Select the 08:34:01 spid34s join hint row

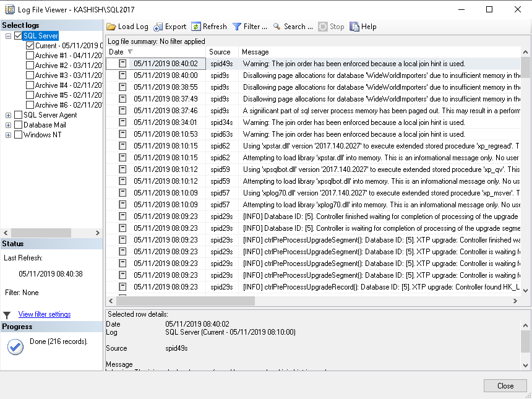point(313,122)
